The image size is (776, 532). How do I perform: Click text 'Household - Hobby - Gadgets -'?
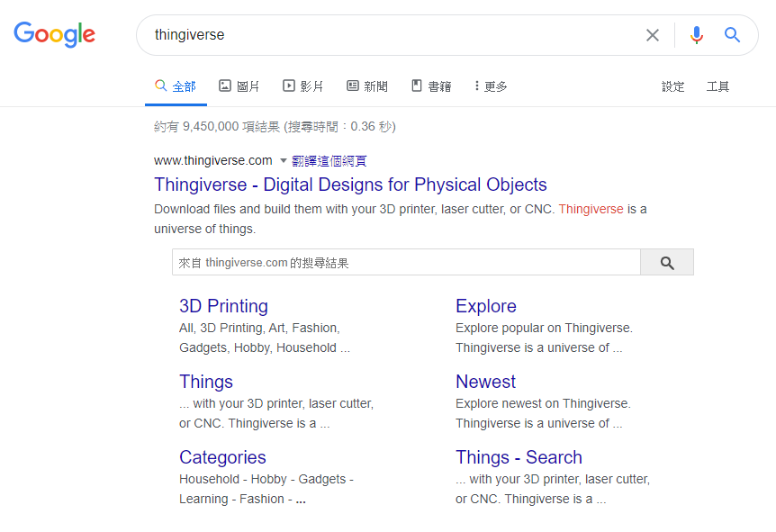pos(266,479)
